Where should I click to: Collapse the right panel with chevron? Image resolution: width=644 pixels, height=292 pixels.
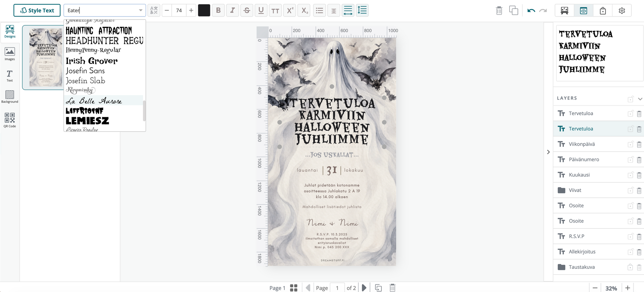pyautogui.click(x=548, y=152)
